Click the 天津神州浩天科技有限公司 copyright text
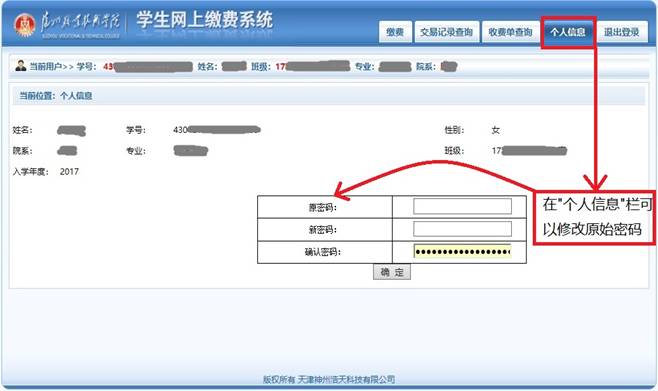Screen dimensions: 658x391 click(347, 380)
